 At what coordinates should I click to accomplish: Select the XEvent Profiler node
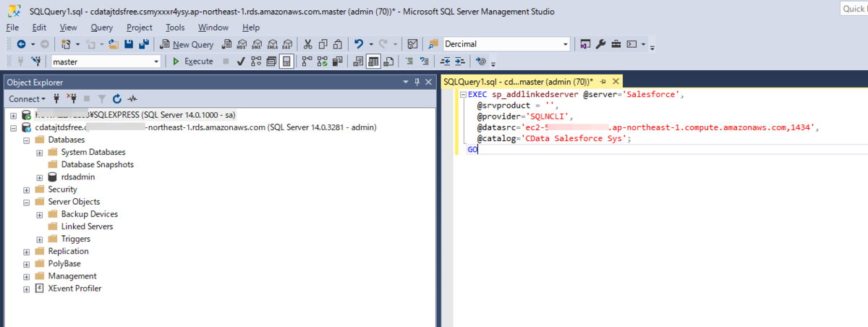click(x=75, y=288)
